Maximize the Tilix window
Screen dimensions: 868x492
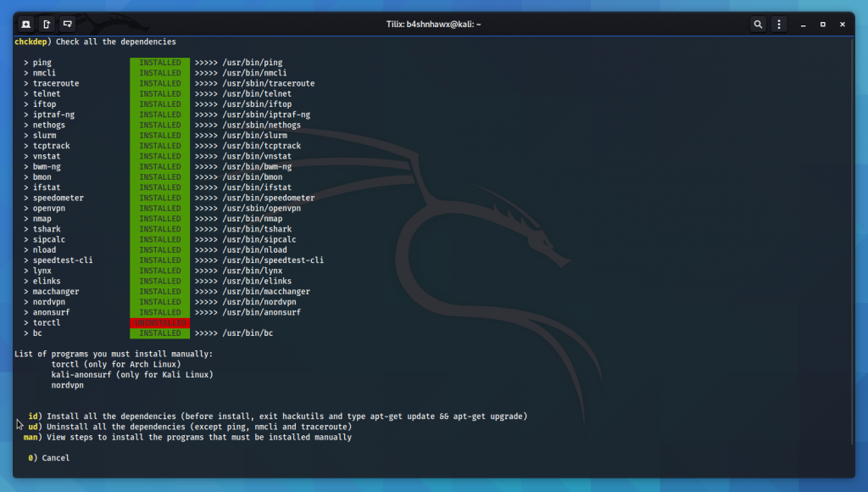(x=822, y=25)
